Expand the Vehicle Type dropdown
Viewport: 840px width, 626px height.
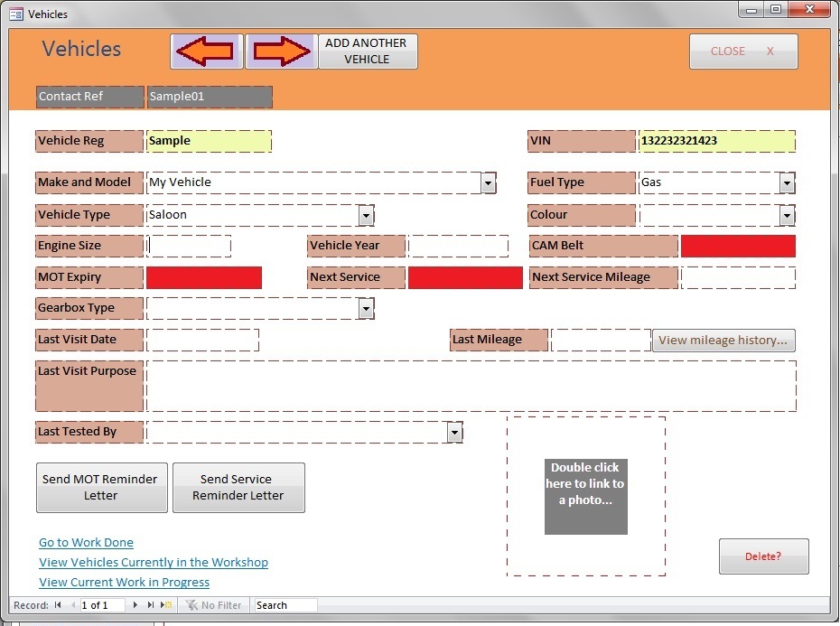[366, 216]
